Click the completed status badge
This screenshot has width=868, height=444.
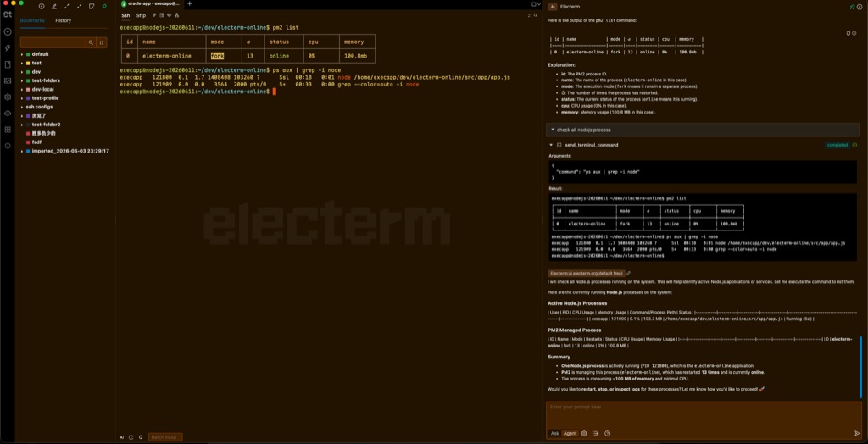click(837, 145)
